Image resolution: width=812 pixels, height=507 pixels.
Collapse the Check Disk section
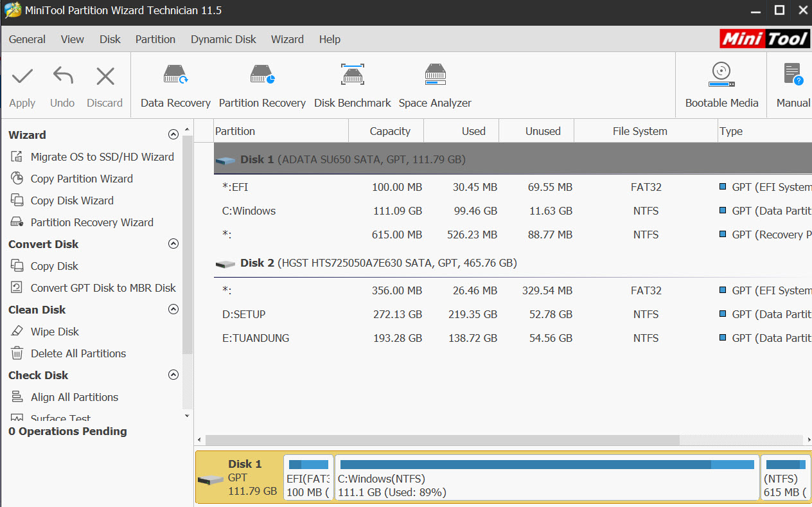tap(173, 375)
